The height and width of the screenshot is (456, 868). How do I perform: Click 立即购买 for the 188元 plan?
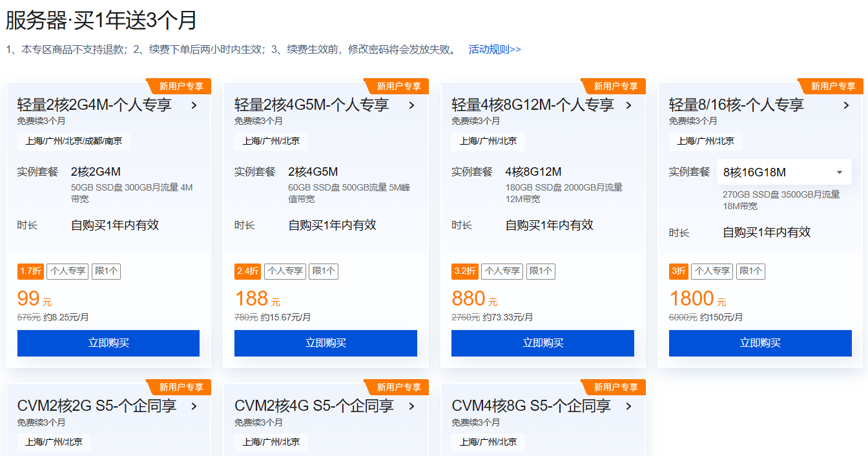click(325, 343)
